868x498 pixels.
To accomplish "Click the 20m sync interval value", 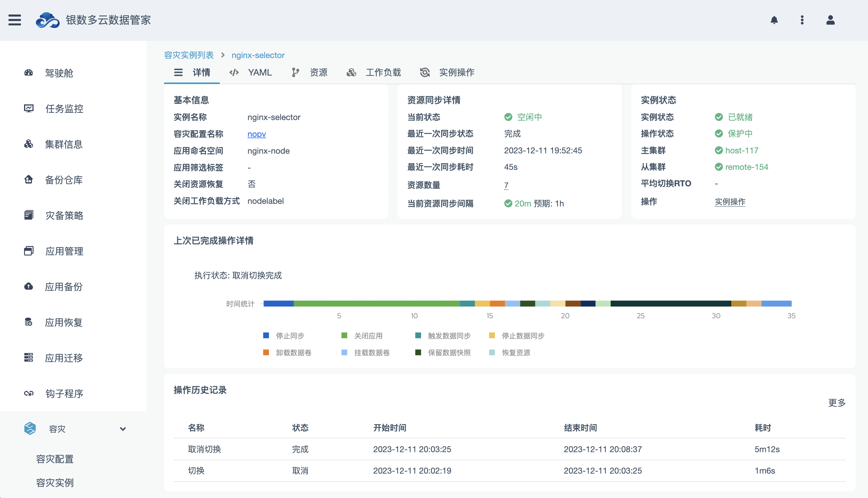I will coord(523,203).
